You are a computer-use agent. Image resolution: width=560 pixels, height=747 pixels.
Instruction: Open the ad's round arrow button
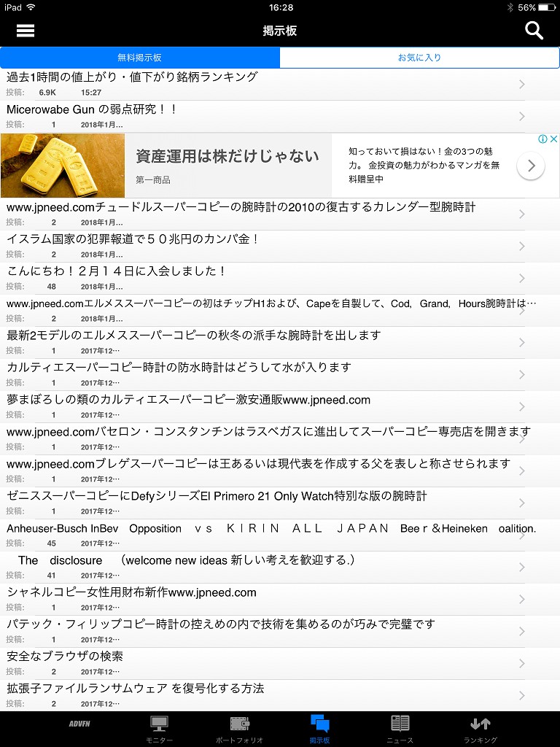(531, 166)
